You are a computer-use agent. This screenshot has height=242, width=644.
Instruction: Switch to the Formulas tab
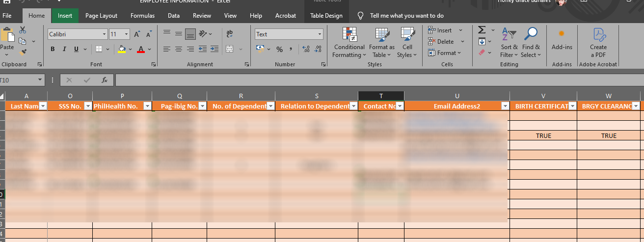[x=142, y=16]
